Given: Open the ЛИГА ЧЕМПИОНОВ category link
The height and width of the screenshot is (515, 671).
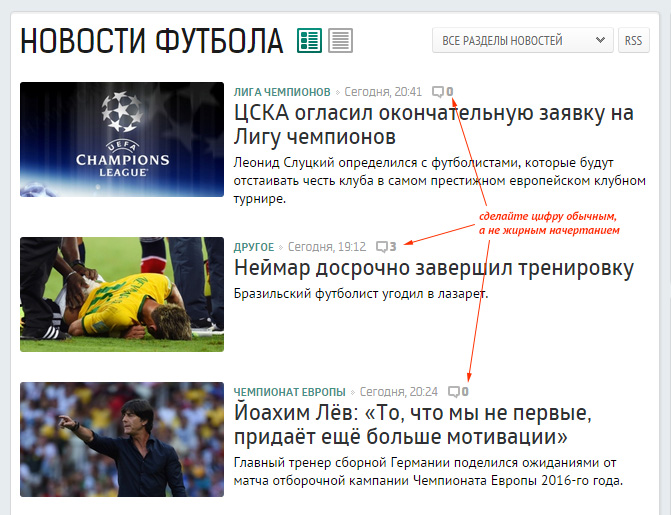Looking at the screenshot, I should 282,92.
